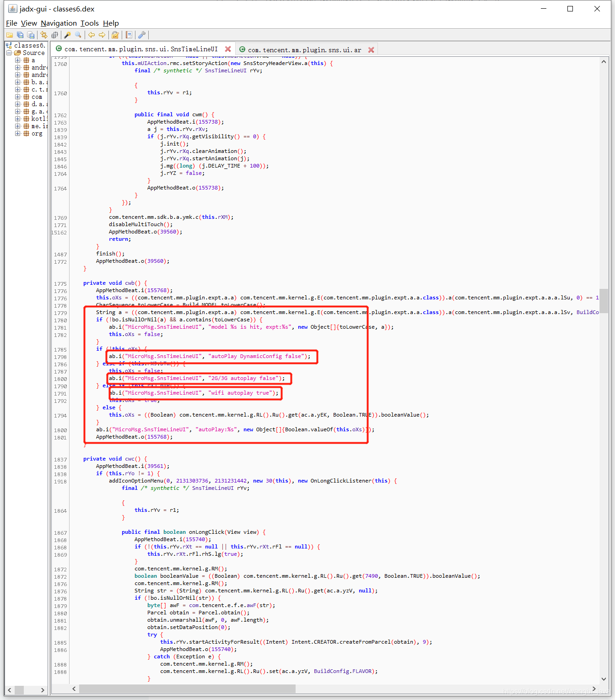Image resolution: width=615 pixels, height=700 pixels.
Task: Expand the 'kotl' package node
Action: 18,119
